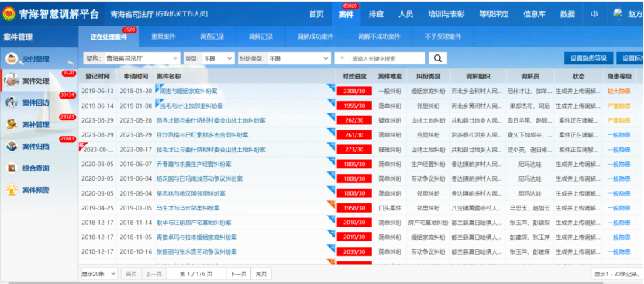This screenshot has width=644, height=284.
Task: Switch to the 重复案件 tab
Action: (163, 36)
